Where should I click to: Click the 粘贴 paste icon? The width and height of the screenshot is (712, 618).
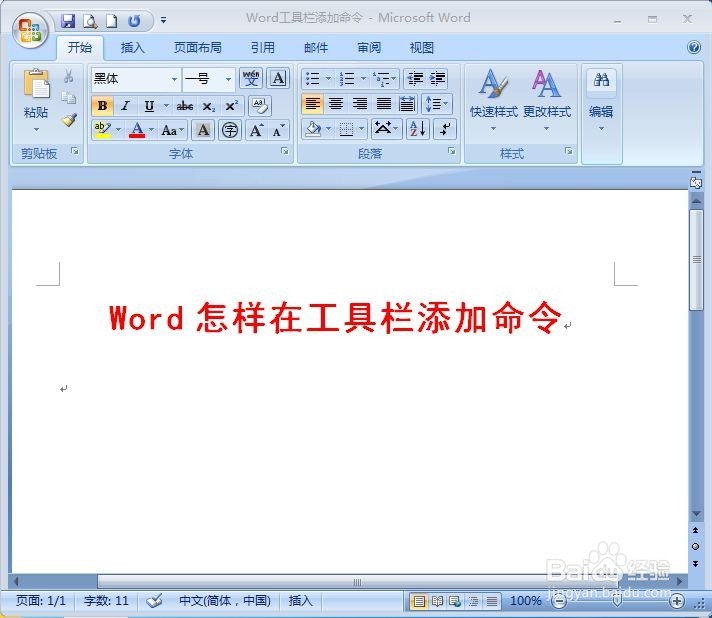point(36,84)
